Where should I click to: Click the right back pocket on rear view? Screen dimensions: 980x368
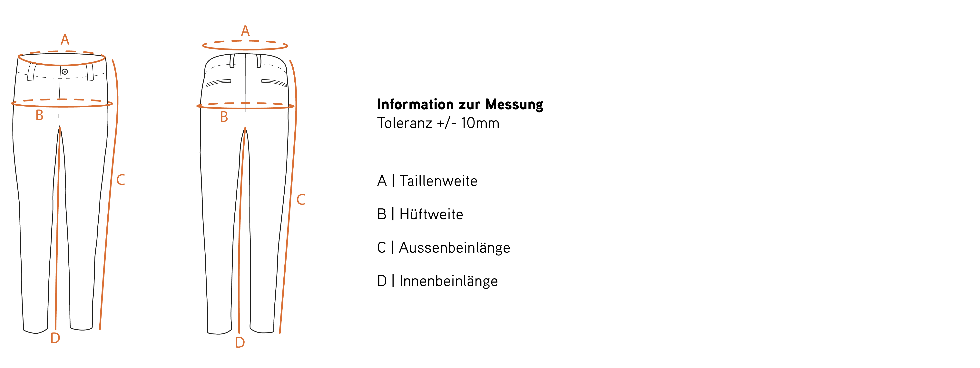(x=274, y=83)
